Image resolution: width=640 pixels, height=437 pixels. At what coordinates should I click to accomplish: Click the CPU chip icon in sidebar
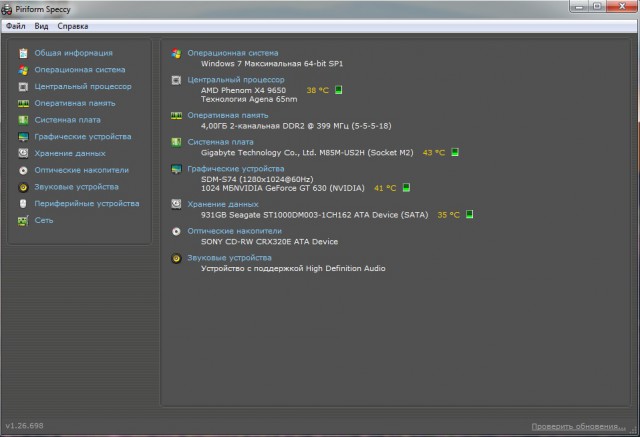click(x=23, y=87)
